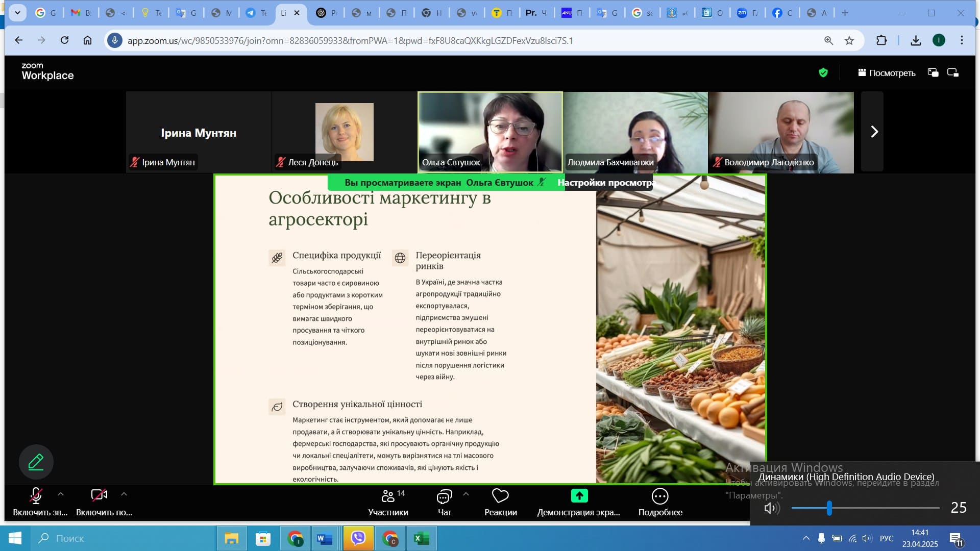Open Microsoft Store from taskbar
Image resolution: width=980 pixels, height=551 pixels.
263,538
